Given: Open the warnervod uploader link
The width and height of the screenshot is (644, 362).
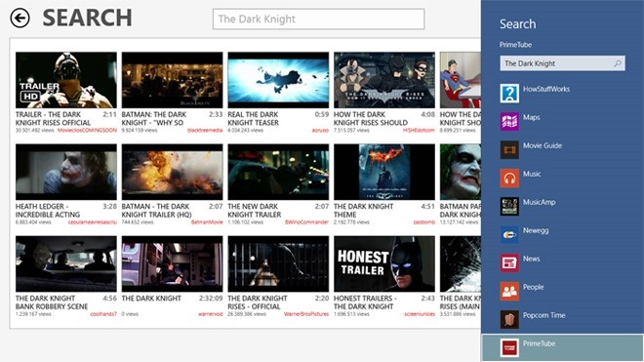Looking at the screenshot, I should click(211, 314).
